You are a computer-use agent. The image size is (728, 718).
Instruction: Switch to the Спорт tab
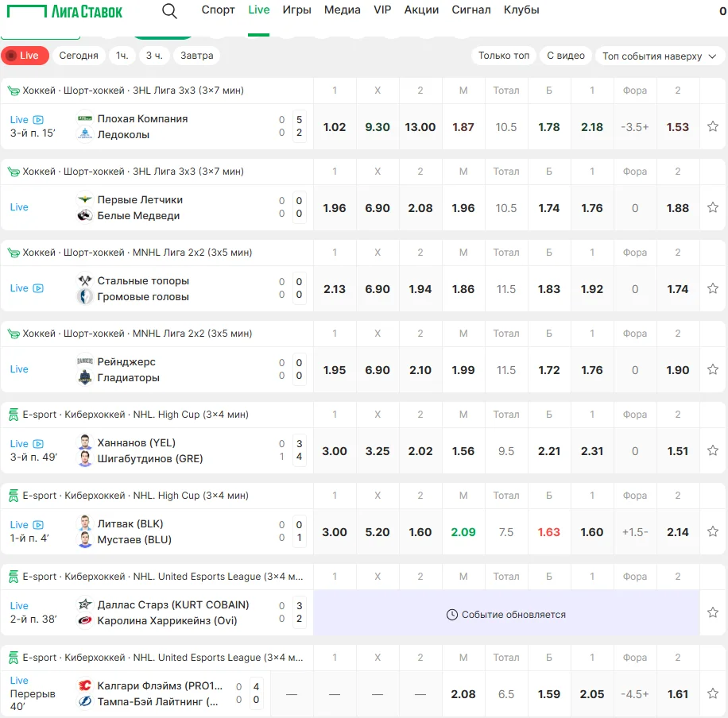(x=218, y=10)
